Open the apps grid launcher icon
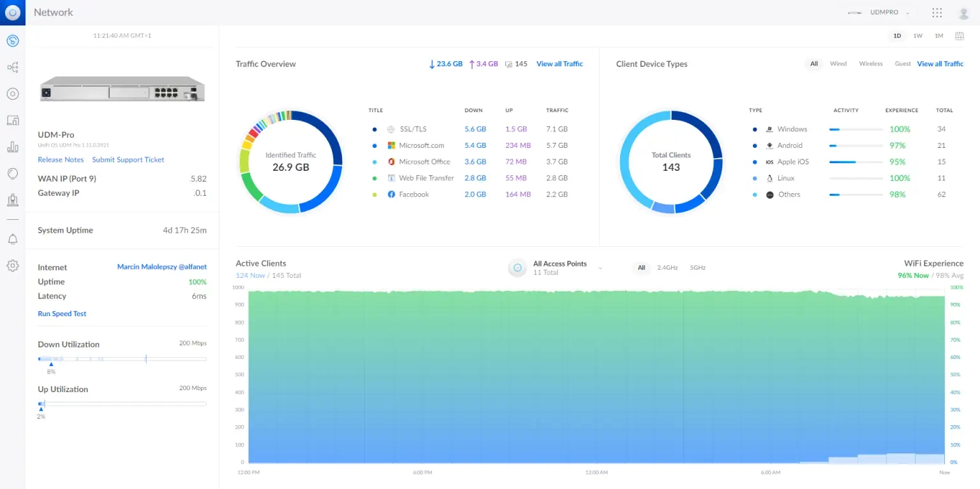Image resolution: width=980 pixels, height=489 pixels. click(x=937, y=13)
